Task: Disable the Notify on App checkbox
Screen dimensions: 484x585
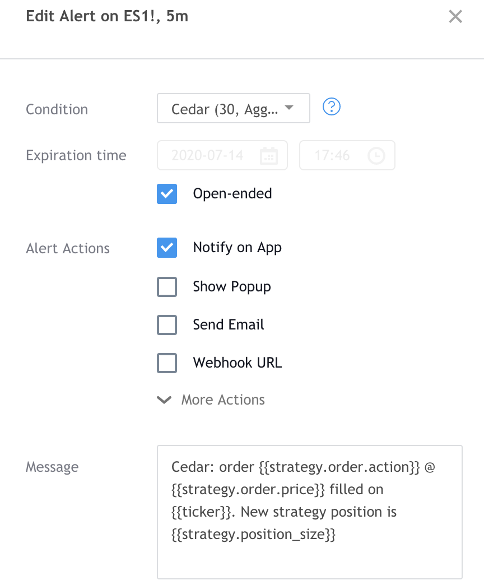Action: [167, 248]
